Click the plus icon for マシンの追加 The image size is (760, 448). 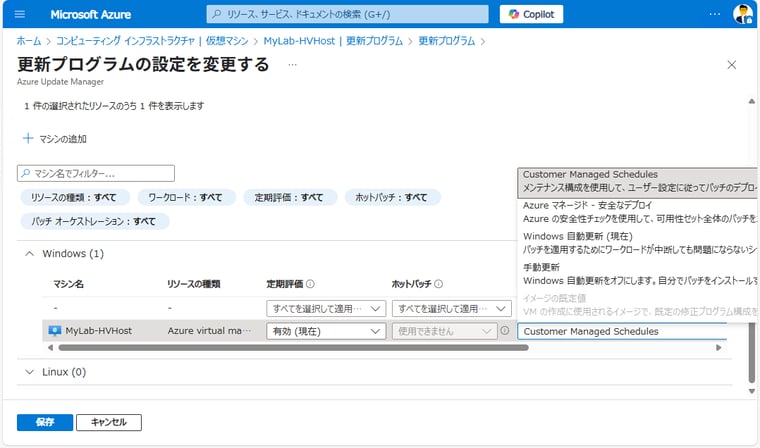[x=28, y=139]
